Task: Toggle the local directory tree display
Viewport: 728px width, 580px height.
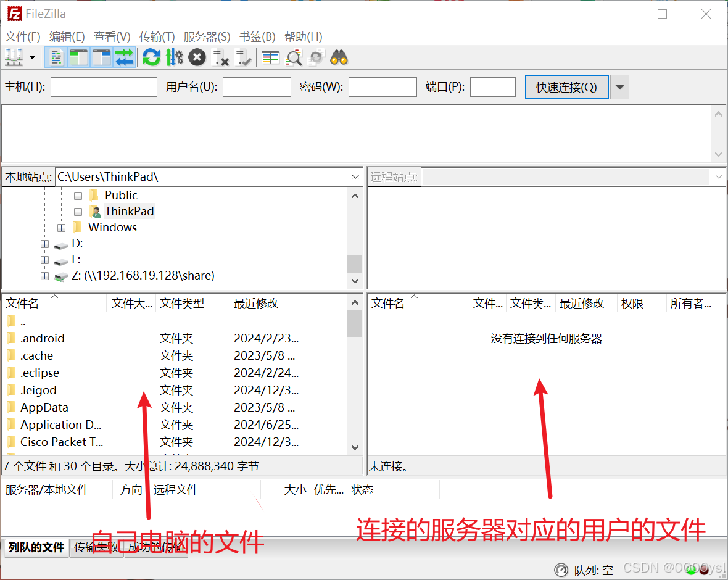Action: [78, 57]
